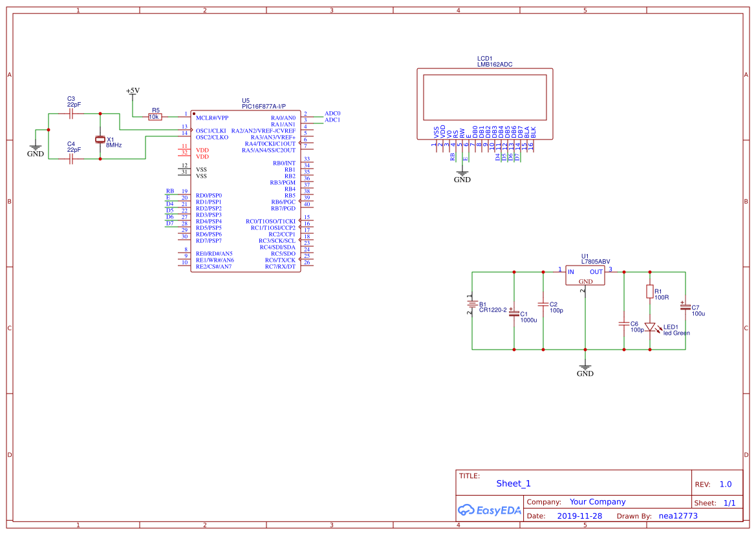
Task: Click the drawn-by name nea12773
Action: [x=678, y=516]
